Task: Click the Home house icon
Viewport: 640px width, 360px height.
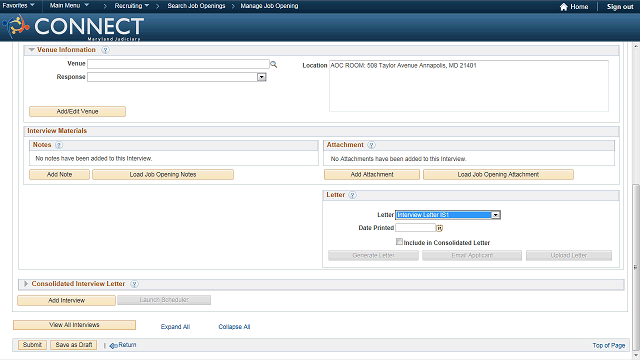Action: click(564, 7)
